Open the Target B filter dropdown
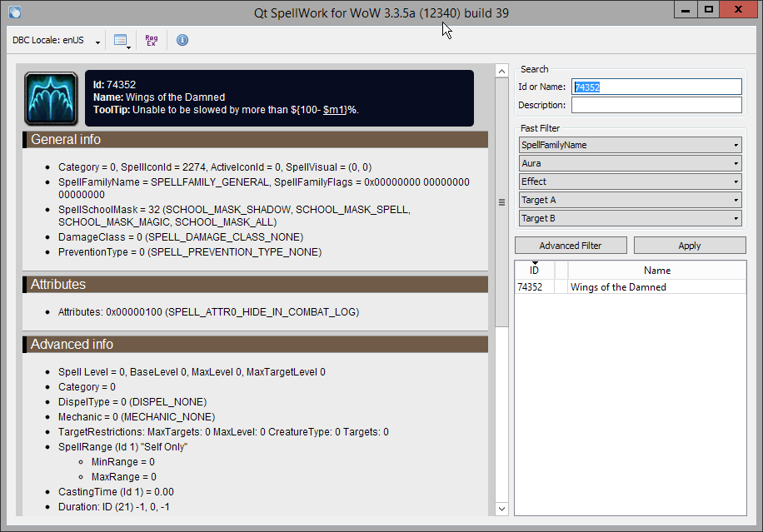 pyautogui.click(x=631, y=218)
